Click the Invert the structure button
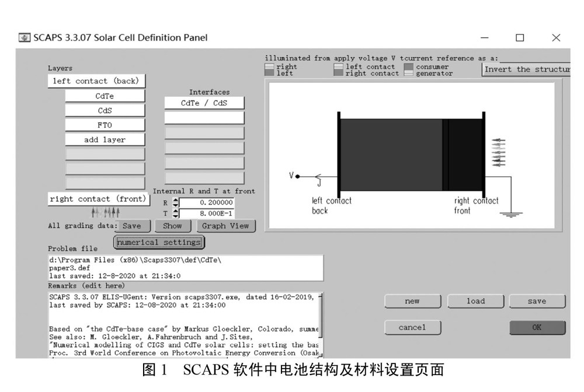The image size is (584, 392). point(526,69)
